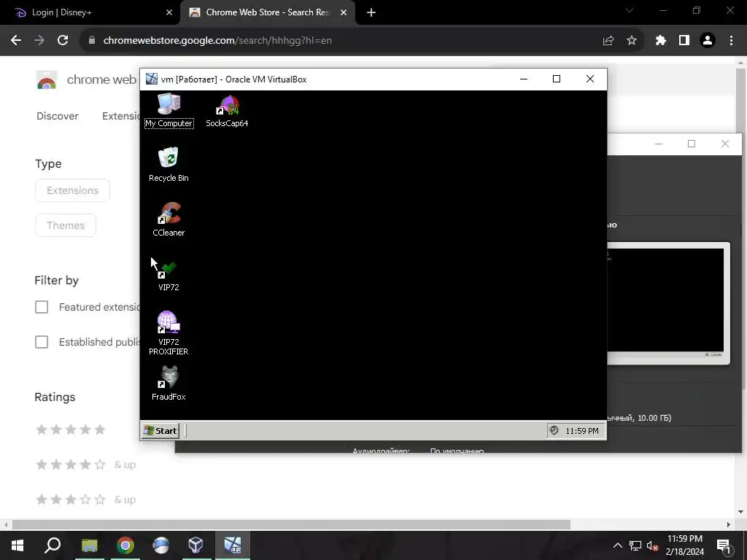Select the running XP VM on the host taskbar

[x=233, y=545]
